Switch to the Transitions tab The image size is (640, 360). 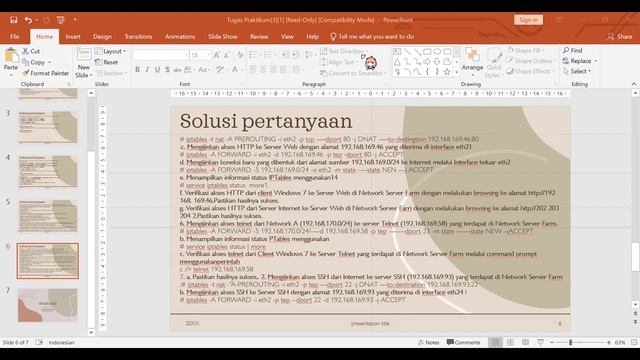tap(138, 36)
